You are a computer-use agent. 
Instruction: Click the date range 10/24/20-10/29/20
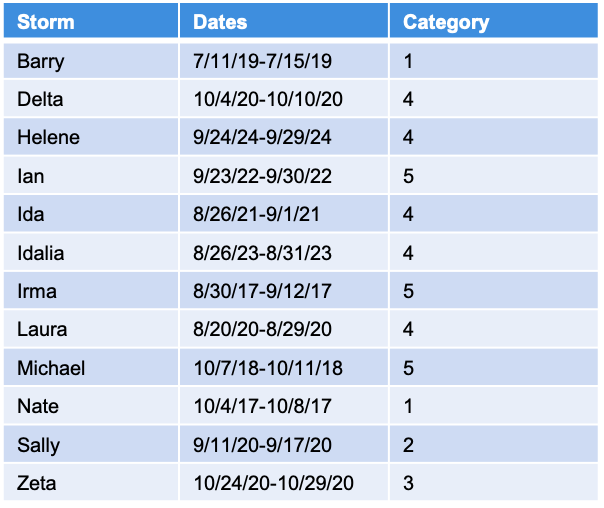tap(273, 483)
